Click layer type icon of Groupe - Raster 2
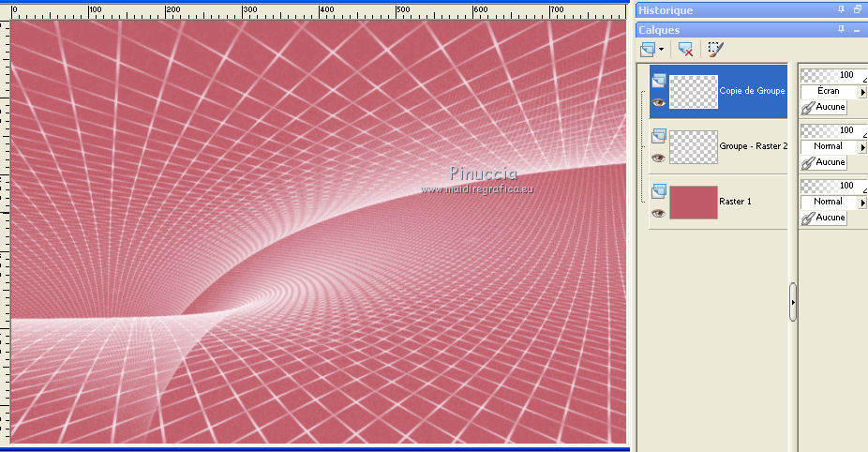Viewport: 868px width, 452px height. pyautogui.click(x=659, y=136)
